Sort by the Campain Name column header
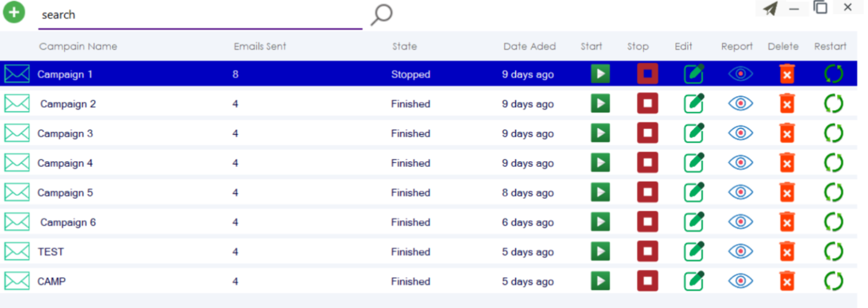The width and height of the screenshot is (868, 308). click(x=78, y=46)
